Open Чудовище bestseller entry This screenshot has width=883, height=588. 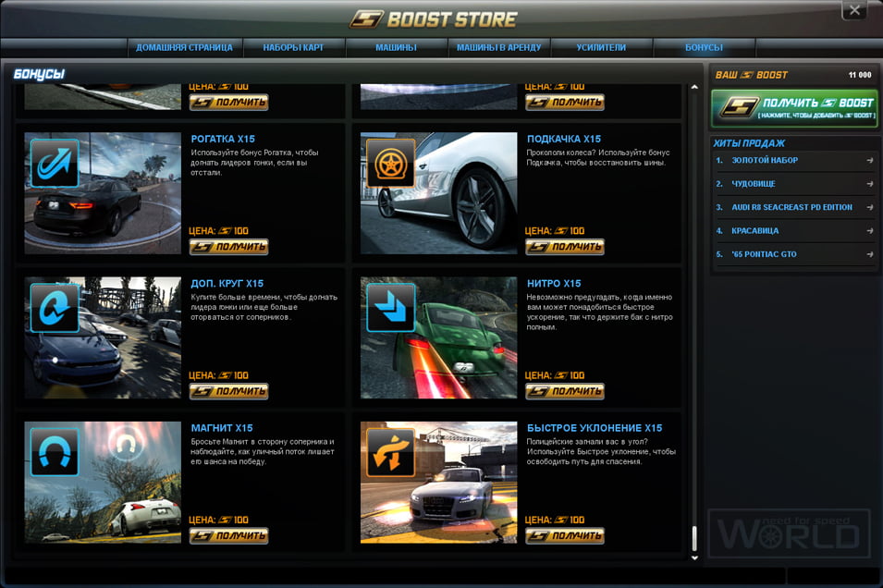pyautogui.click(x=794, y=184)
